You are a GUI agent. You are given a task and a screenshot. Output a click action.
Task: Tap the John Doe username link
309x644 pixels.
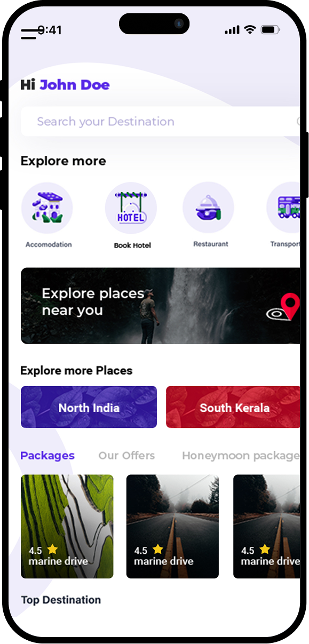tap(75, 85)
